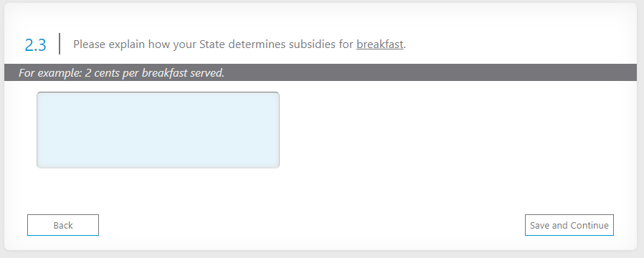Select the question number 2.3
The width and height of the screenshot is (644, 258).
pyautogui.click(x=35, y=45)
